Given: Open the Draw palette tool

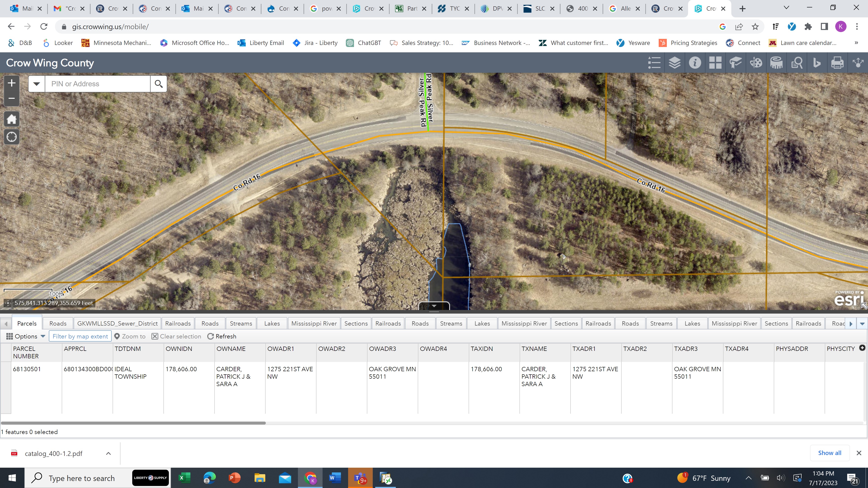Looking at the screenshot, I should pos(756,63).
